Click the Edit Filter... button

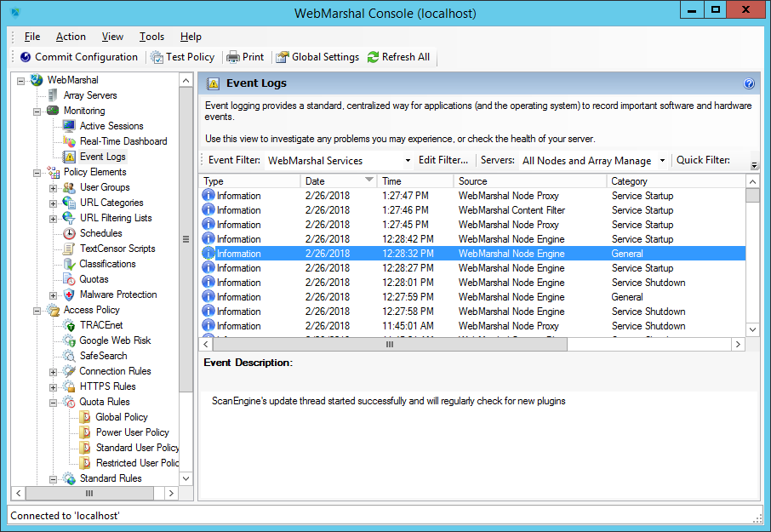(443, 160)
